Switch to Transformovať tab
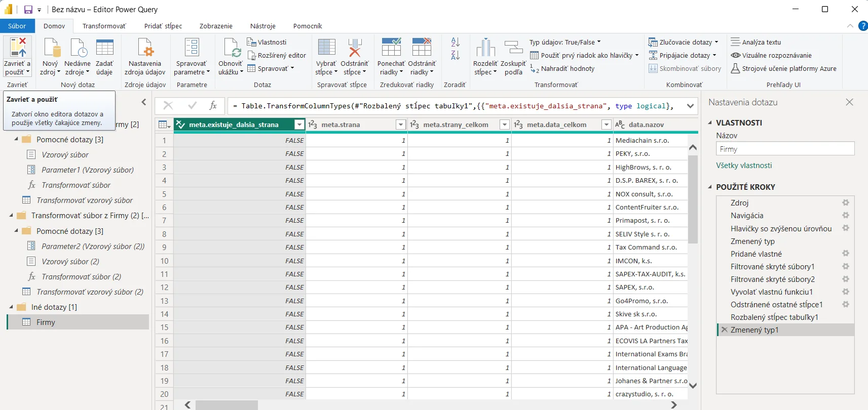868x410 pixels. coord(104,26)
